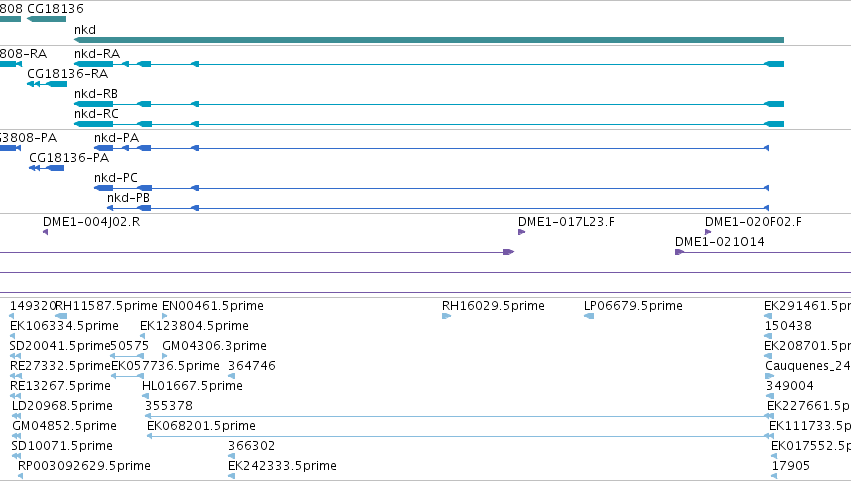
Task: Select the nkd gene bar
Action: click(429, 40)
